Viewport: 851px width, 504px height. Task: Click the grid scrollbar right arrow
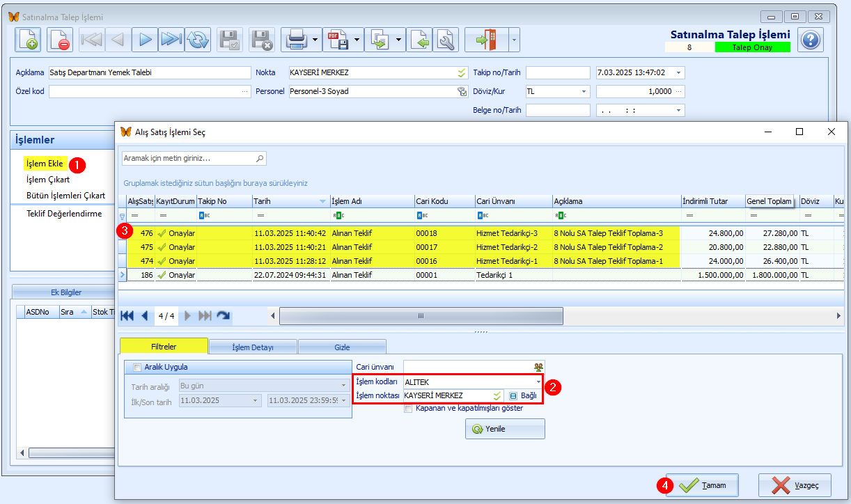click(838, 316)
